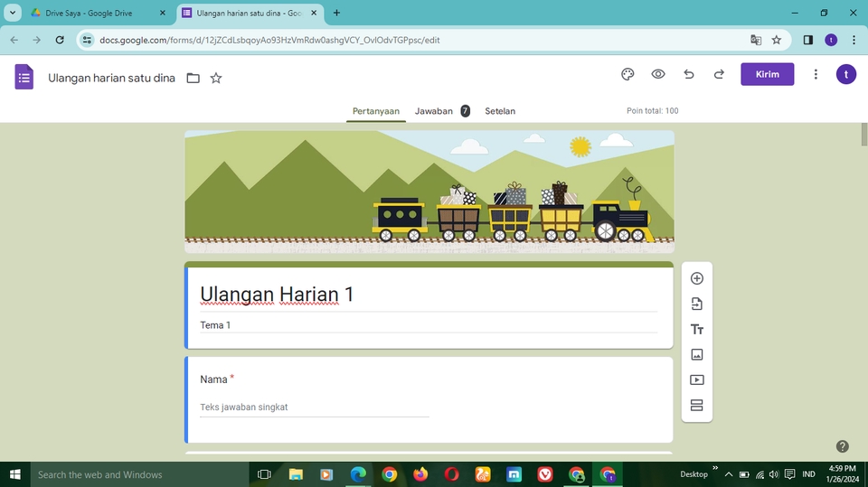Image resolution: width=868 pixels, height=487 pixels.
Task: Add a new section
Action: 697,405
